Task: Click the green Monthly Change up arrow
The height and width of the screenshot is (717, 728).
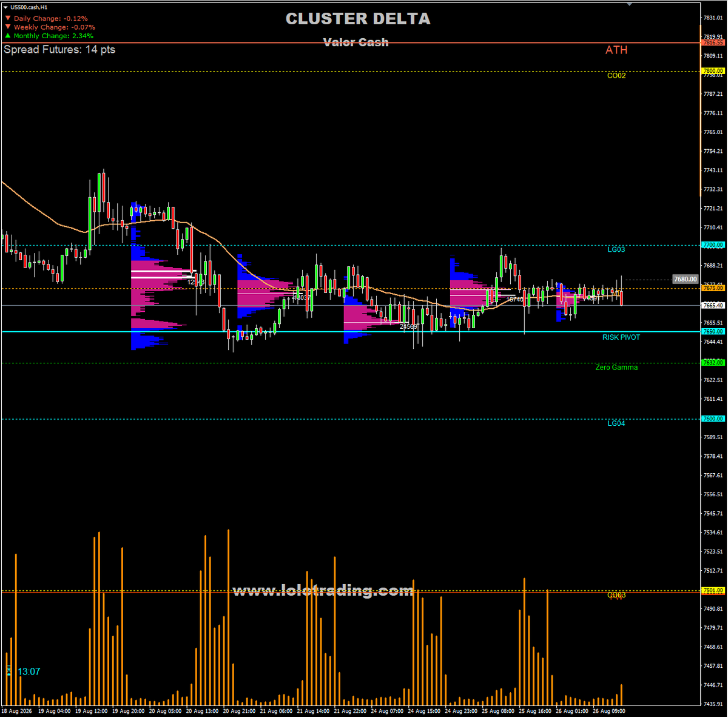Action: click(8, 35)
